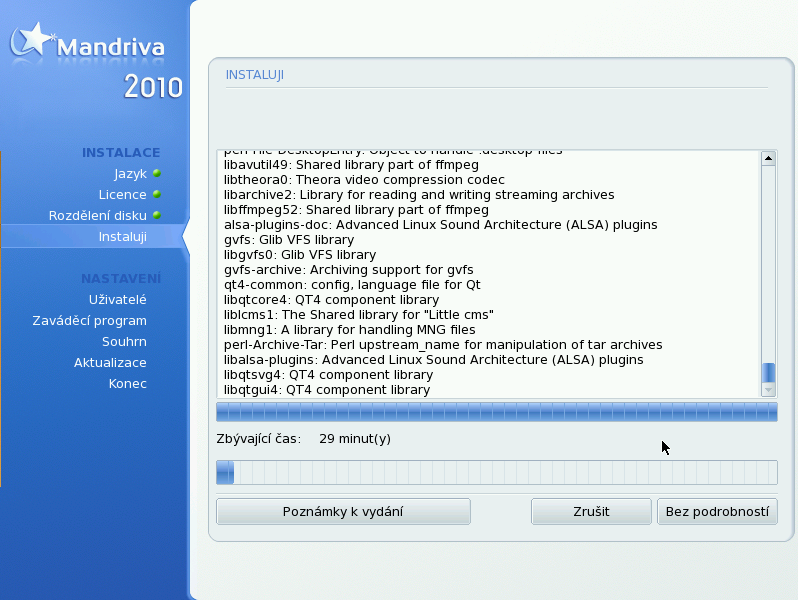Click the alsa-plugins-doc package line

click(441, 224)
